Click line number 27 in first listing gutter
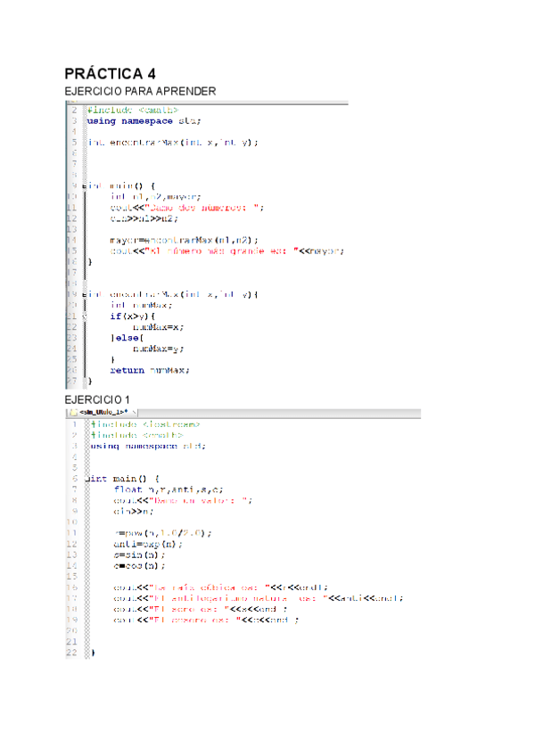Screen dimensions: 535x756 pyautogui.click(x=71, y=381)
